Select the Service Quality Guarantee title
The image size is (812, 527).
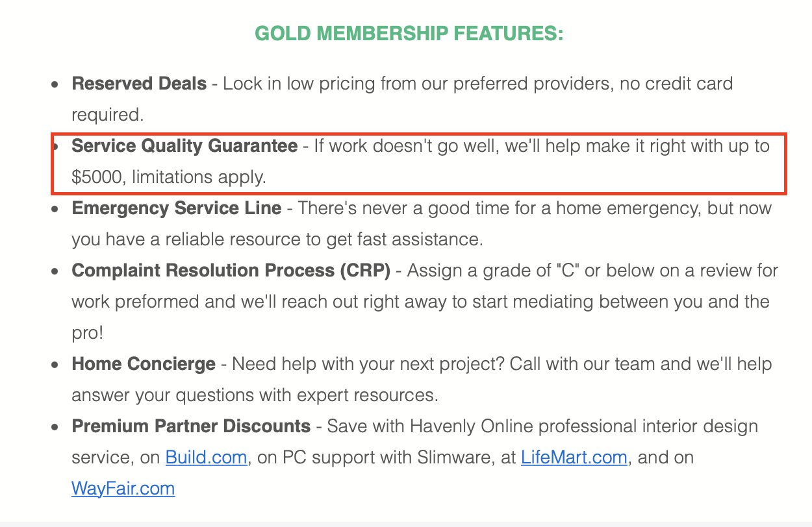point(184,146)
